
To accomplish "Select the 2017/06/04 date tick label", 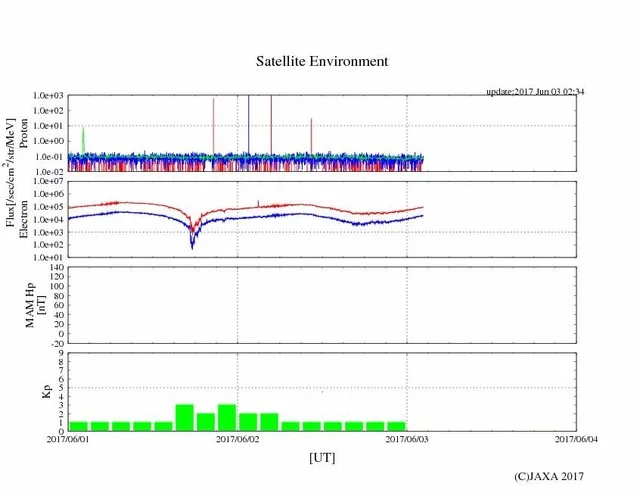I will click(576, 439).
